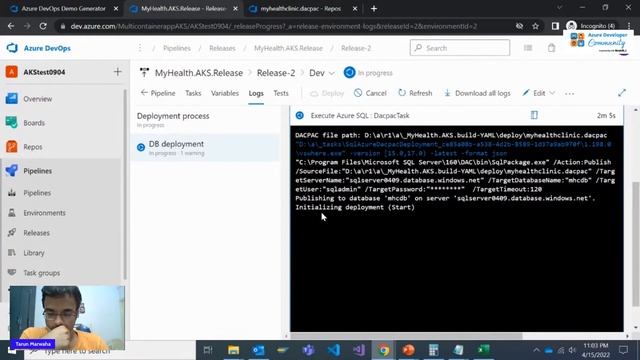Open the Incognito profile indicator
This screenshot has width=640, height=360.
[x=591, y=26]
